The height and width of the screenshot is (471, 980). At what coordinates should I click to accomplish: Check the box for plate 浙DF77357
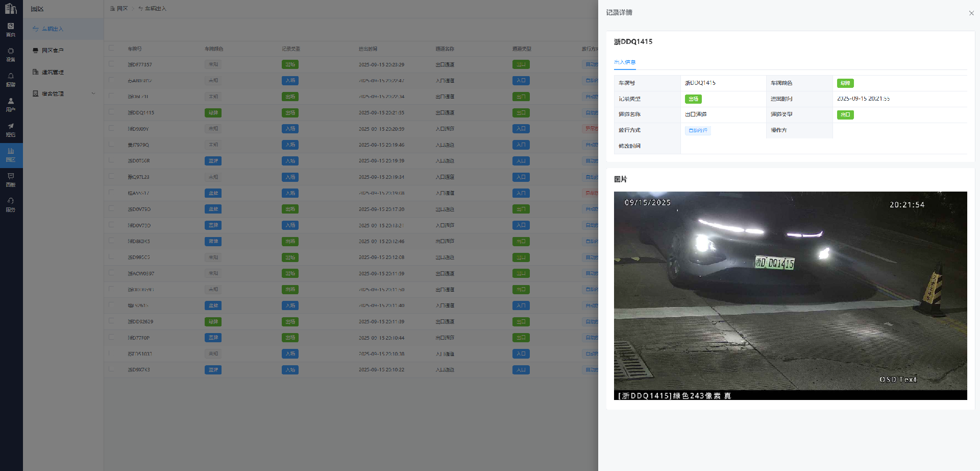point(111,64)
